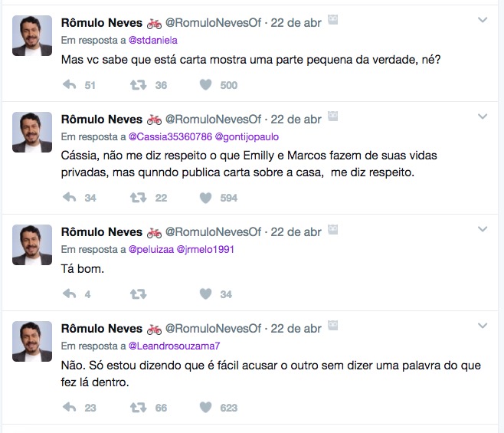Reply to the tweet mentioning @stdaniela
The height and width of the screenshot is (433, 504).
[x=69, y=85]
